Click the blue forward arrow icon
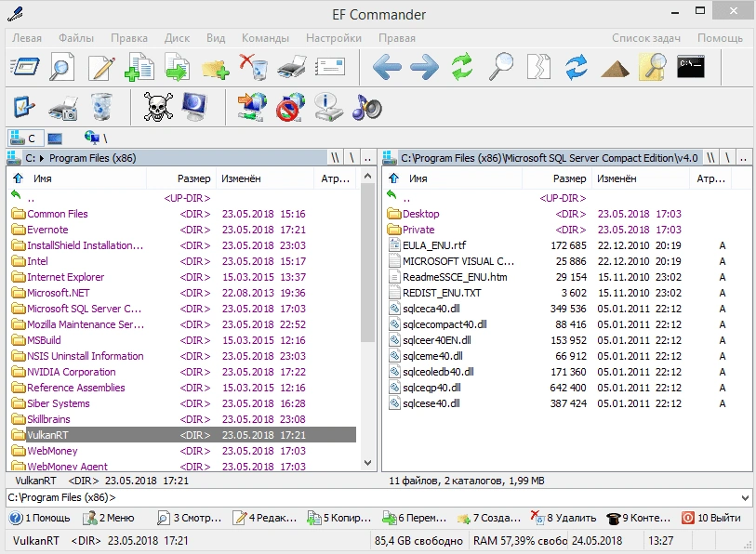The width and height of the screenshot is (756, 554). click(x=424, y=67)
